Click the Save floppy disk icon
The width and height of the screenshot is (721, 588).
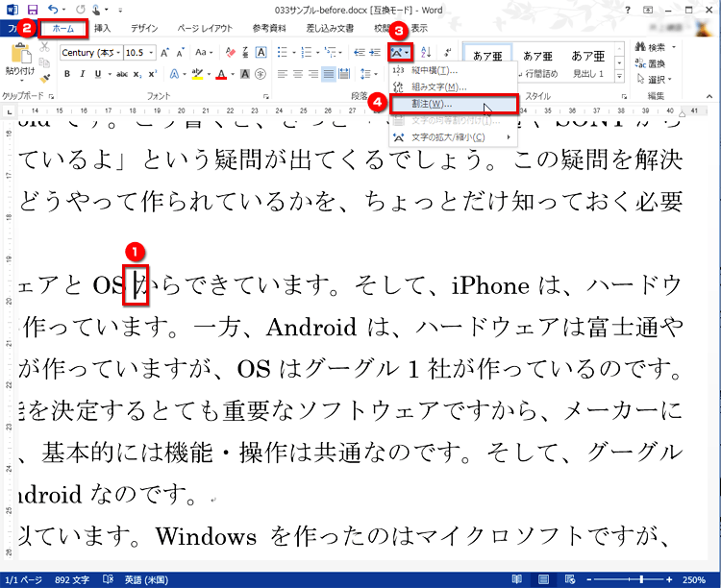(32, 10)
